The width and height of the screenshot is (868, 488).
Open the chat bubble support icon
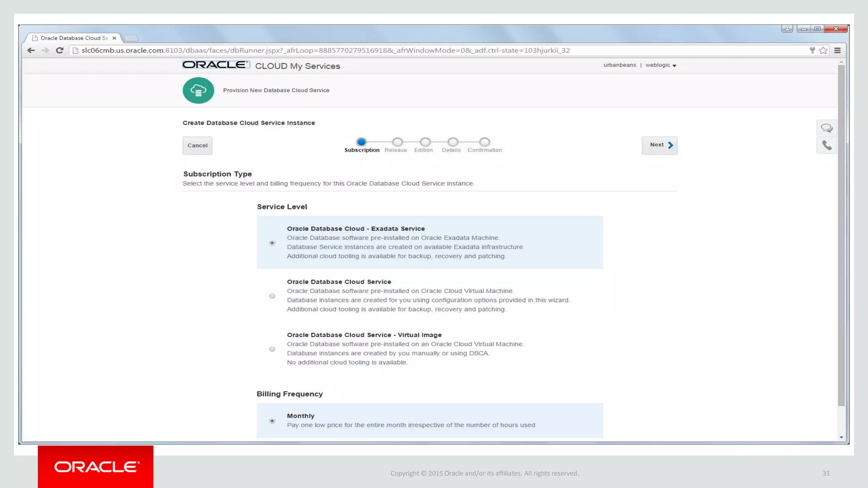click(x=826, y=128)
